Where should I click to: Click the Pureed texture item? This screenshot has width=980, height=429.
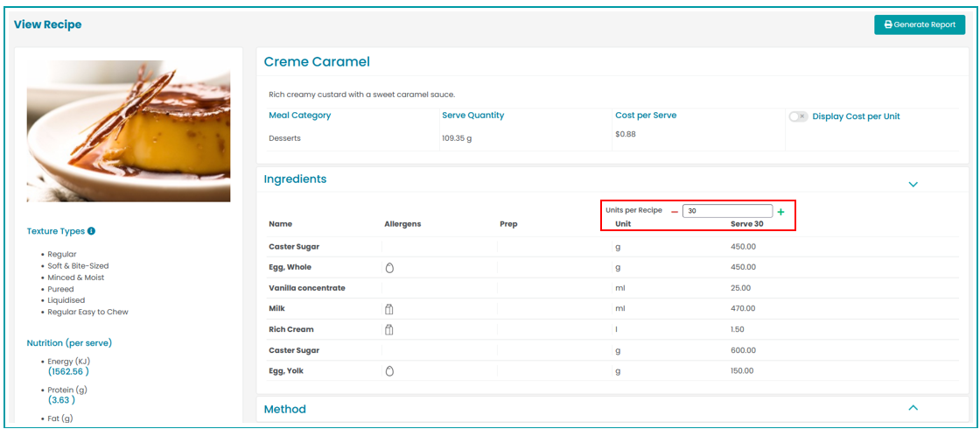pyautogui.click(x=60, y=289)
